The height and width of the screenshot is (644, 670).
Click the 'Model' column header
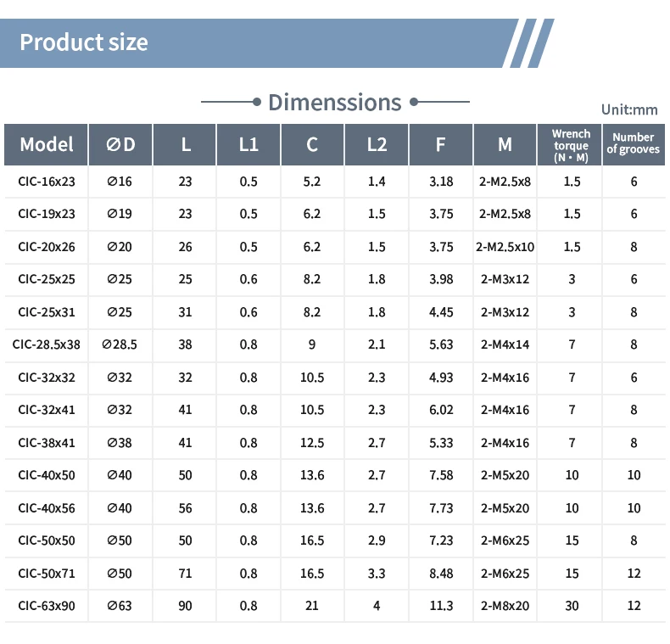click(x=46, y=144)
